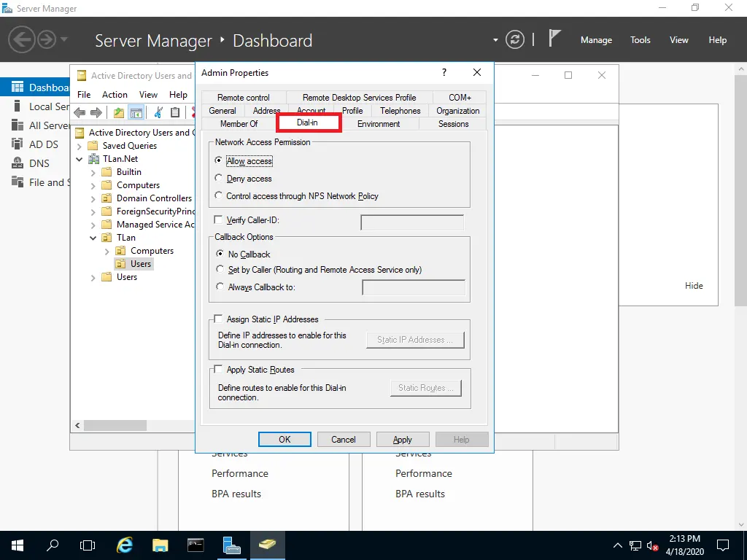The width and height of the screenshot is (747, 560).
Task: Collapse the TLan.Net domain node
Action: 80,159
